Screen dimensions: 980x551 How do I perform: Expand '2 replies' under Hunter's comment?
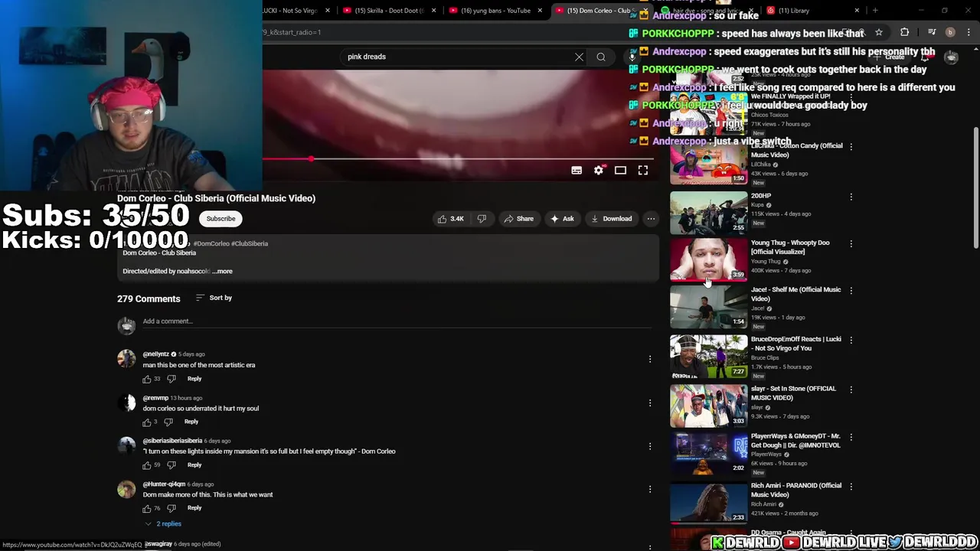pos(164,524)
